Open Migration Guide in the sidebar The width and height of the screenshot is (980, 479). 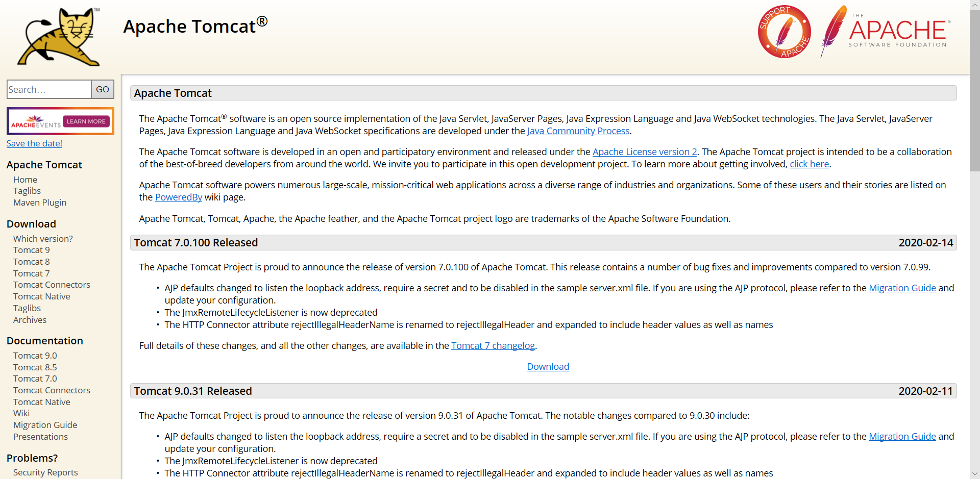(45, 425)
